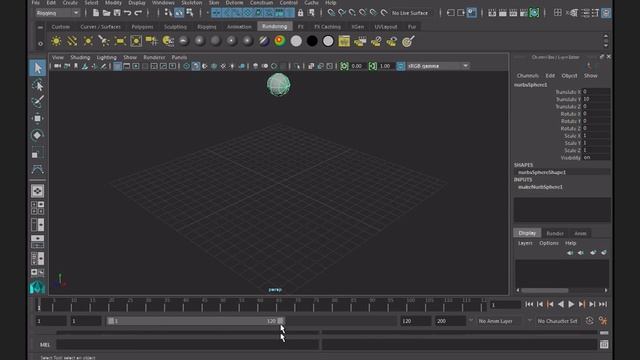
Task: Jump to the start of playback range
Action: [x=529, y=304]
